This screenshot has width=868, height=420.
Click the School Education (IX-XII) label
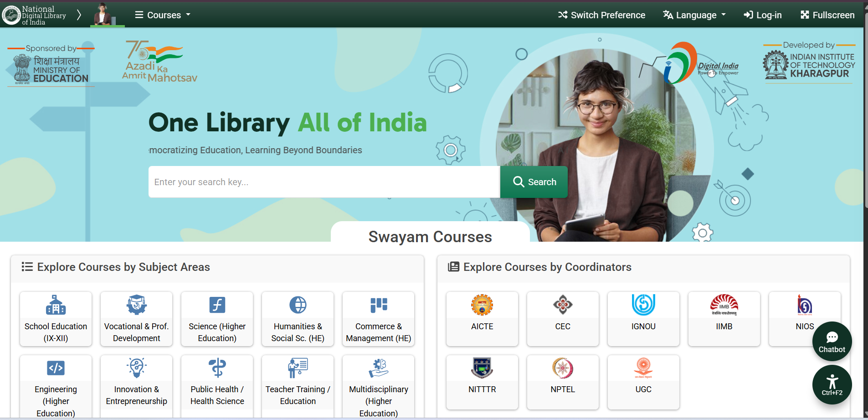tap(56, 332)
